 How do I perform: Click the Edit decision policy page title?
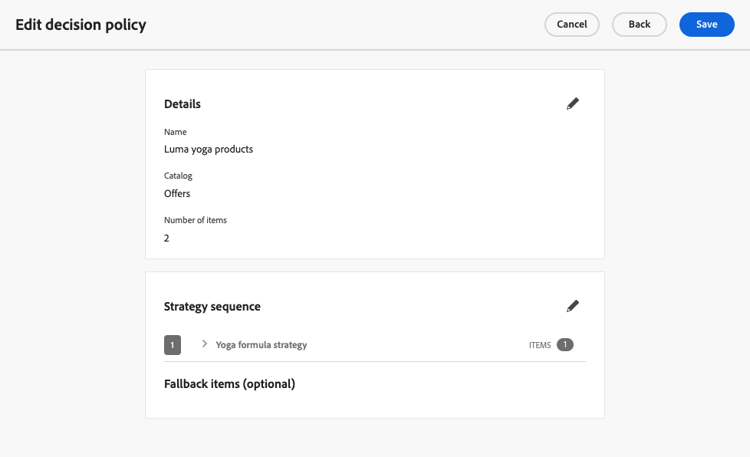tap(81, 25)
